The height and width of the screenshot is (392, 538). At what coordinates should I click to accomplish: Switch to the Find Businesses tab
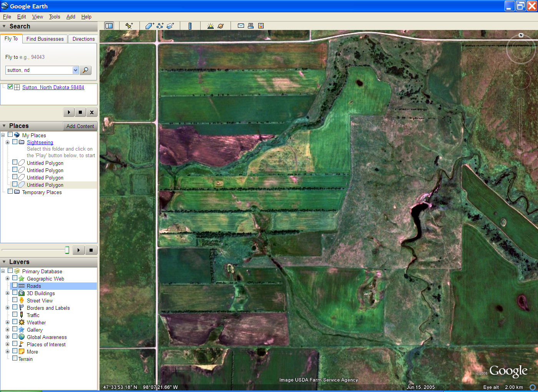tap(45, 39)
